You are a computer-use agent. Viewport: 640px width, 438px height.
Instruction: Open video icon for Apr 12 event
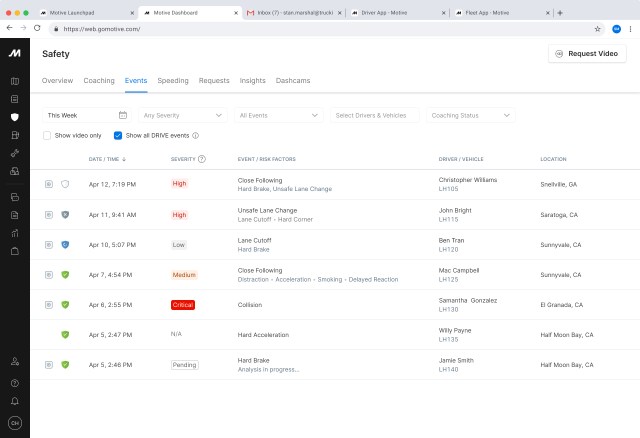point(48,184)
